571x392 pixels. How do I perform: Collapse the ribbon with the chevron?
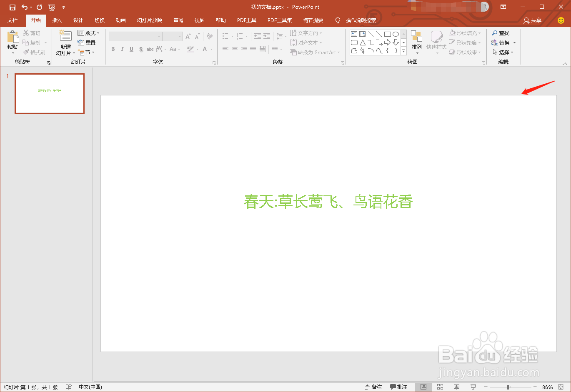coord(565,63)
